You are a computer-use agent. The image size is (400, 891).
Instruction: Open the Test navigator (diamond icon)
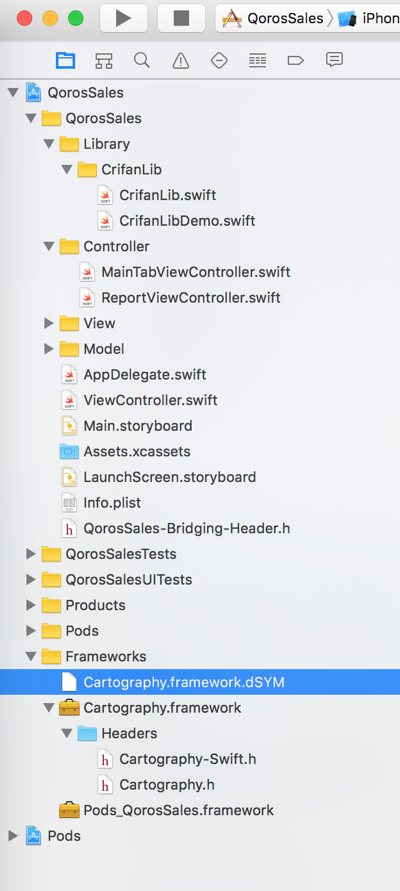(219, 60)
